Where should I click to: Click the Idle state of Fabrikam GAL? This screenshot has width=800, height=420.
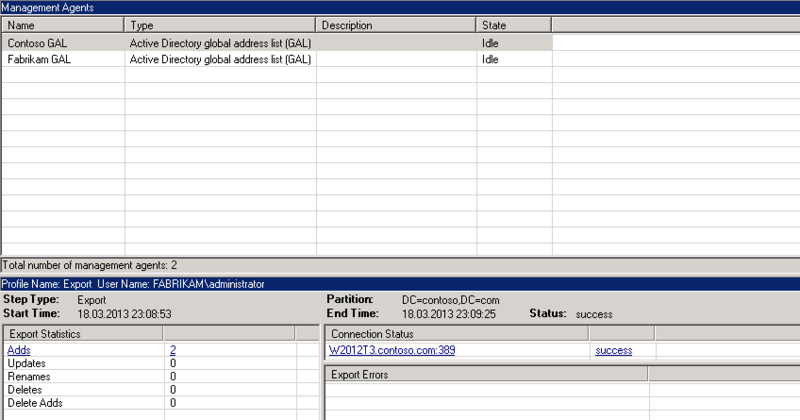[490, 59]
